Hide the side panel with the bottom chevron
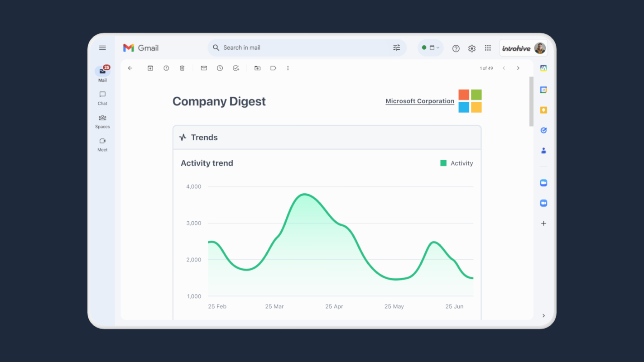This screenshot has height=362, width=644. (543, 316)
